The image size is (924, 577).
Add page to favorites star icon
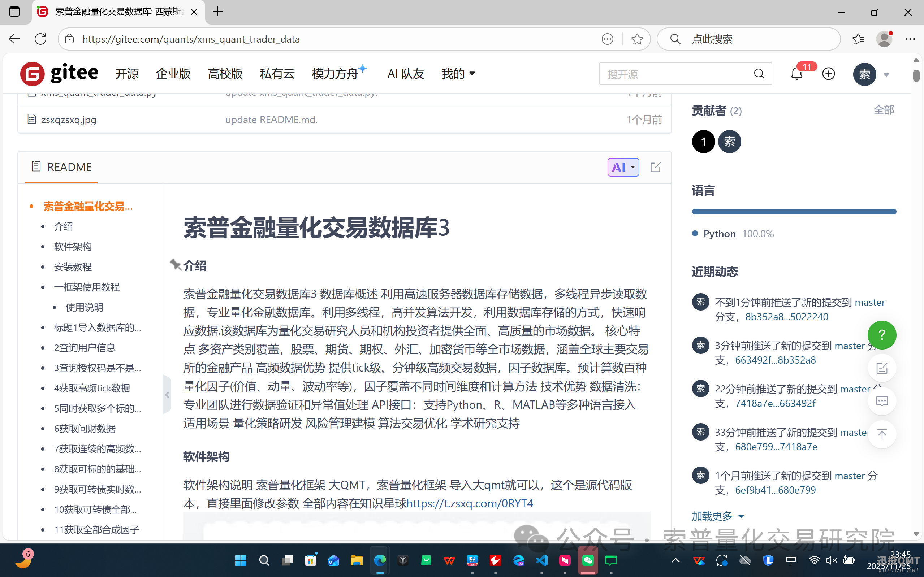(636, 39)
